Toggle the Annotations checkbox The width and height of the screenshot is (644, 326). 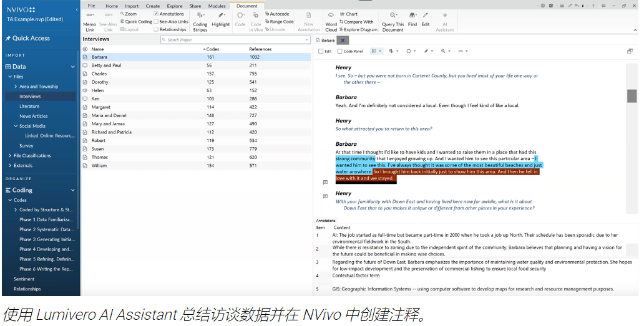click(156, 14)
